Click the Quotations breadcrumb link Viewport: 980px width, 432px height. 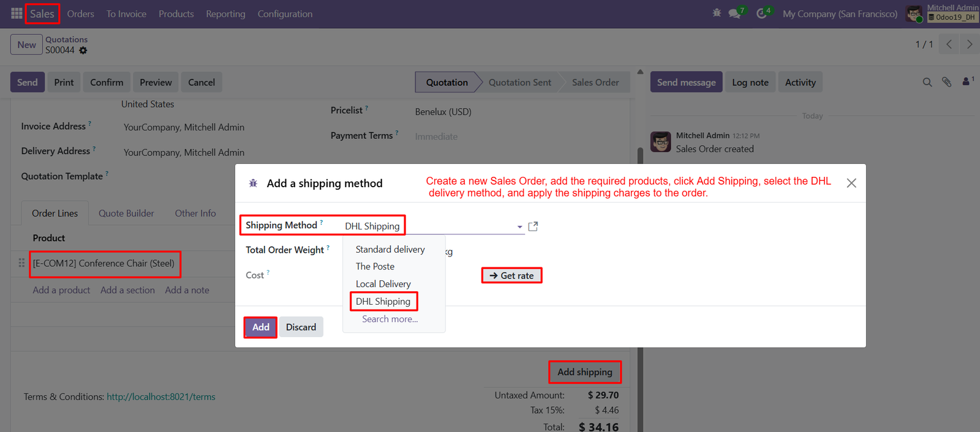pyautogui.click(x=66, y=39)
